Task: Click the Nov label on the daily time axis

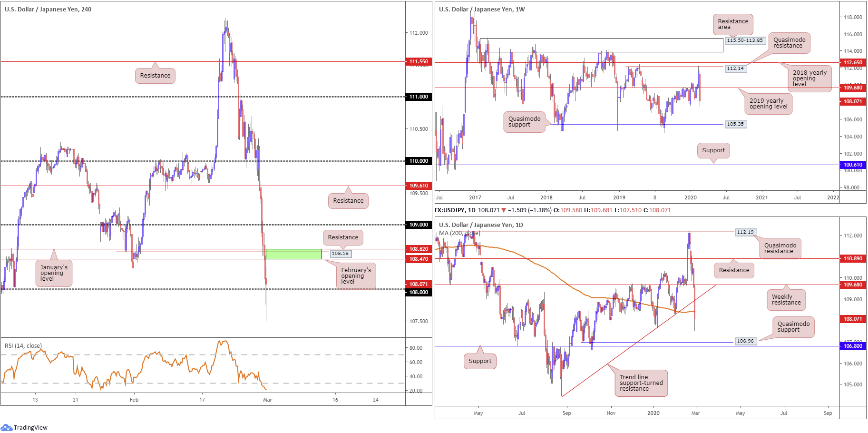Action: (611, 413)
